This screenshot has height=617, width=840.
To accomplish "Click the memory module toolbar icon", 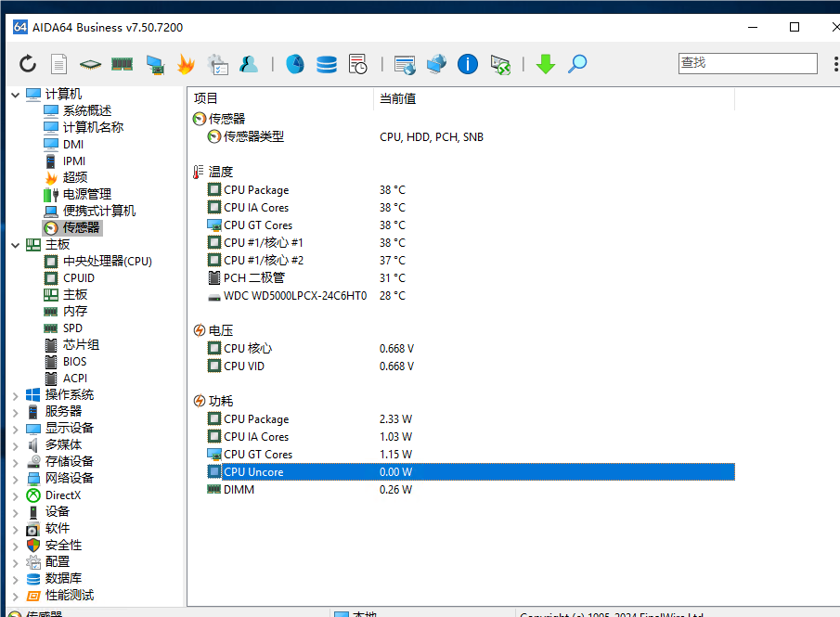I will [122, 64].
